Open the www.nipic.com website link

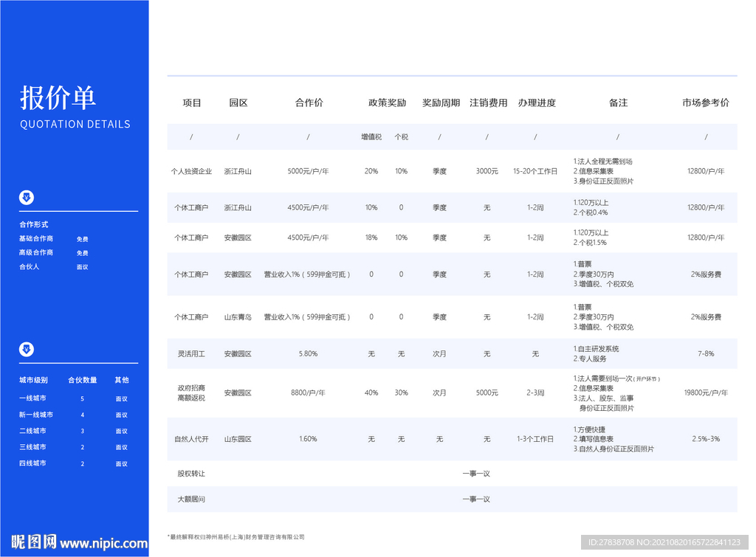click(103, 543)
